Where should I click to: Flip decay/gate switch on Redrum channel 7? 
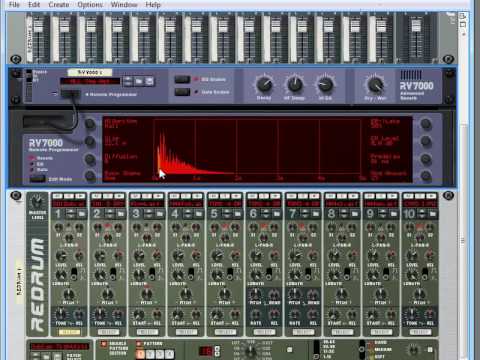[x=308, y=273]
